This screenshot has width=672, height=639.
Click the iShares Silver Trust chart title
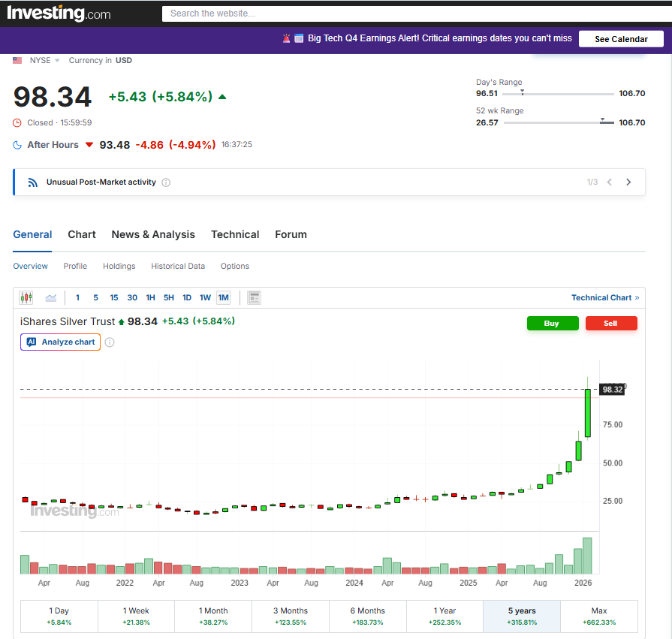pos(68,321)
